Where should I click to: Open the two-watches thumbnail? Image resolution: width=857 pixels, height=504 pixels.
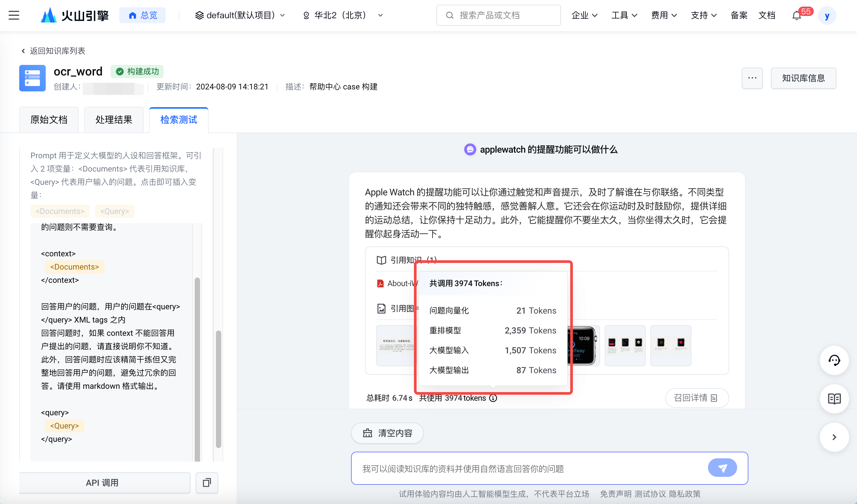coord(671,345)
